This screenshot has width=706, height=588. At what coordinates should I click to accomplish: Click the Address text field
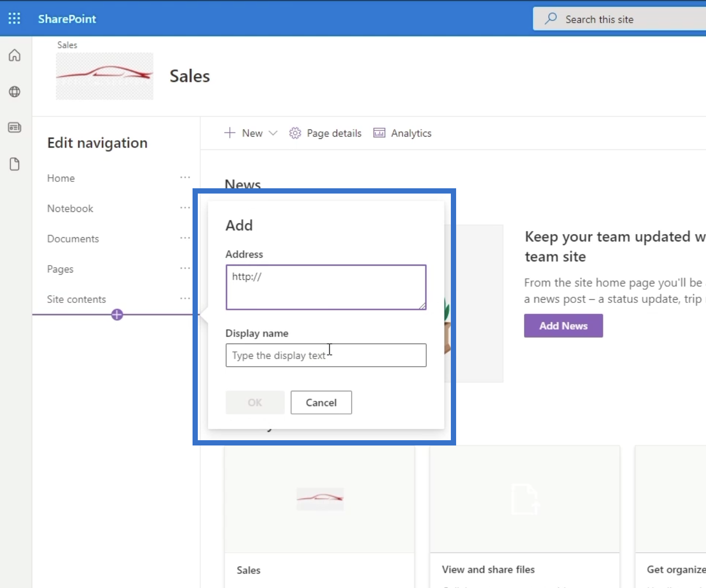(326, 287)
